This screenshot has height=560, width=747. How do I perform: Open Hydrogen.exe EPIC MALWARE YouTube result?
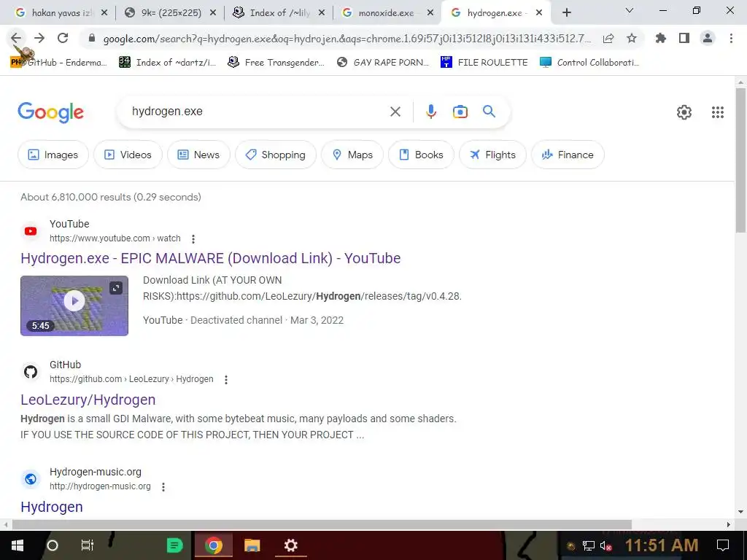point(211,259)
